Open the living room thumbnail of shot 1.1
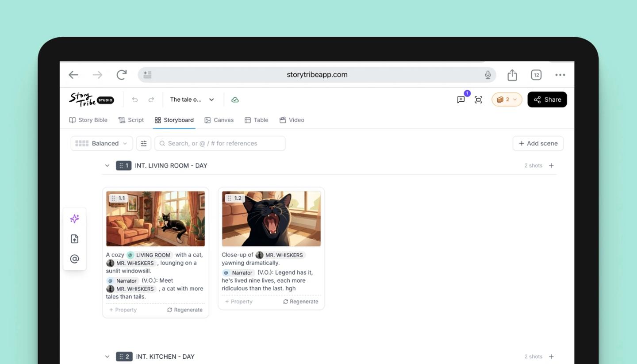This screenshot has height=364, width=637. [155, 218]
